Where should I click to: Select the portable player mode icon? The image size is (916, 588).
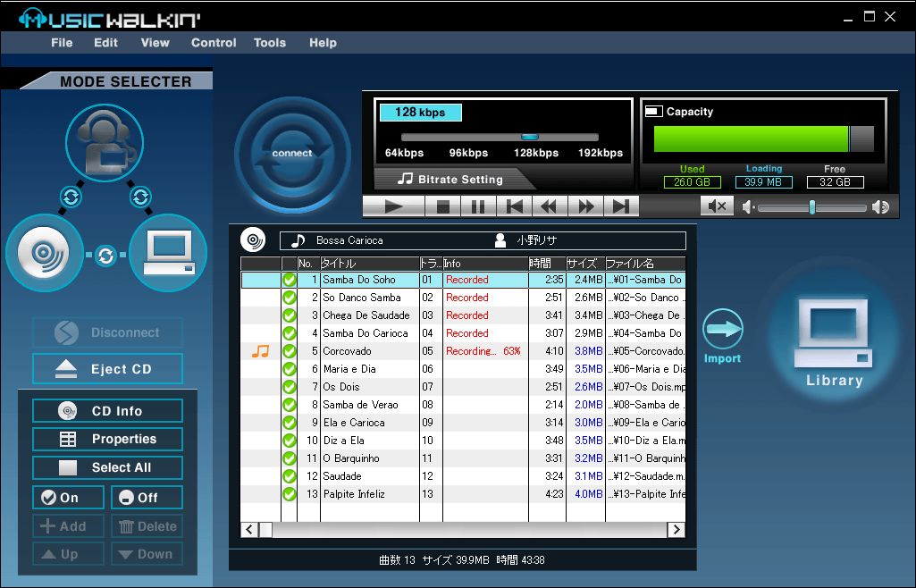click(105, 143)
